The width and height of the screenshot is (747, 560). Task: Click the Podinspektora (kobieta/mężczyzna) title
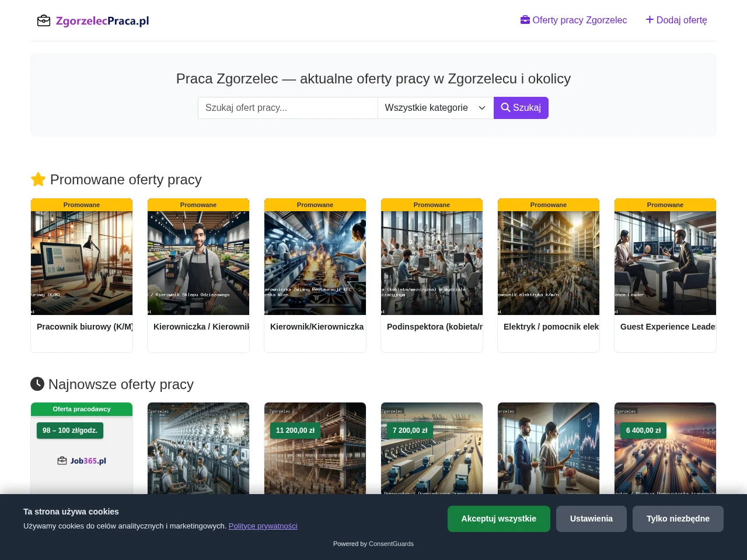tap(435, 327)
